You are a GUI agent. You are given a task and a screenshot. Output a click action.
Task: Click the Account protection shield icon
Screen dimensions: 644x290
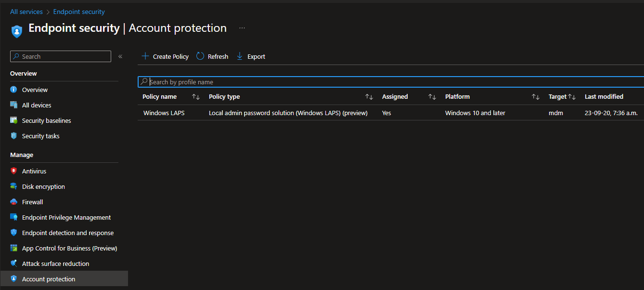[13, 279]
